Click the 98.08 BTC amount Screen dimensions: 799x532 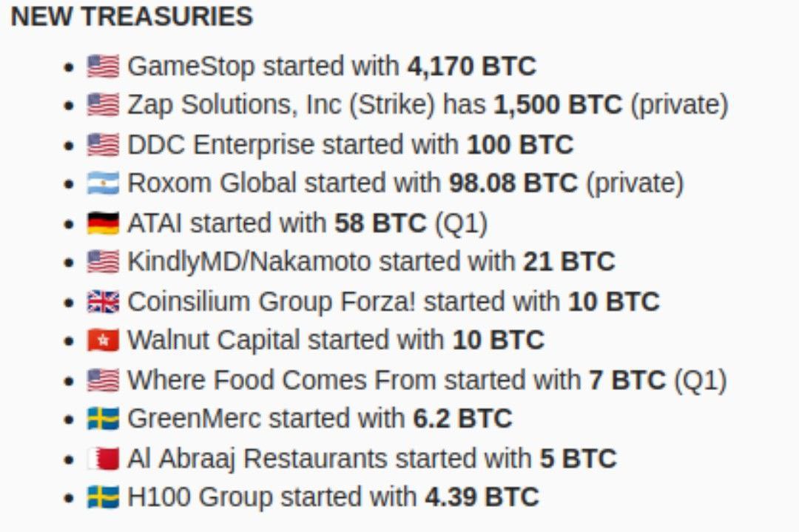coord(513,183)
